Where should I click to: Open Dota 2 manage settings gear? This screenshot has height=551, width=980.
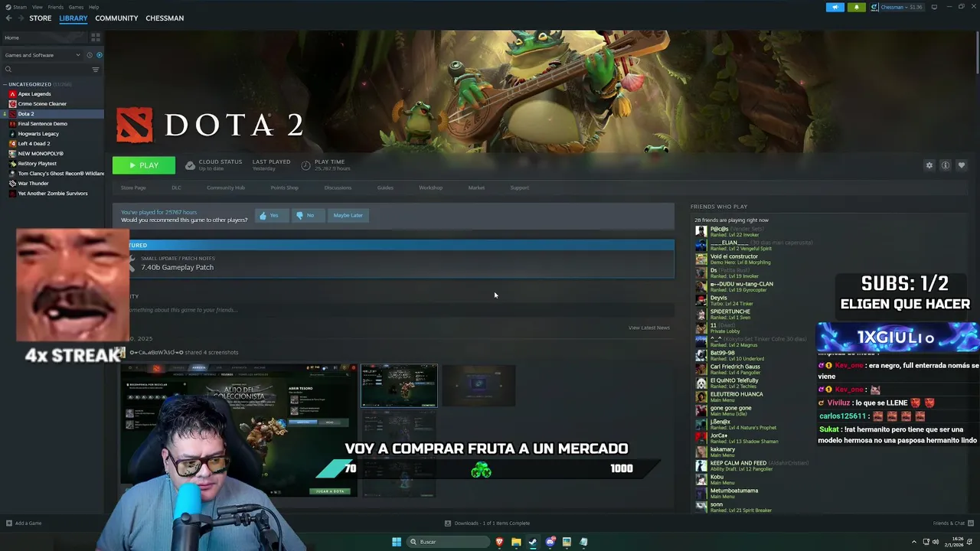point(929,165)
